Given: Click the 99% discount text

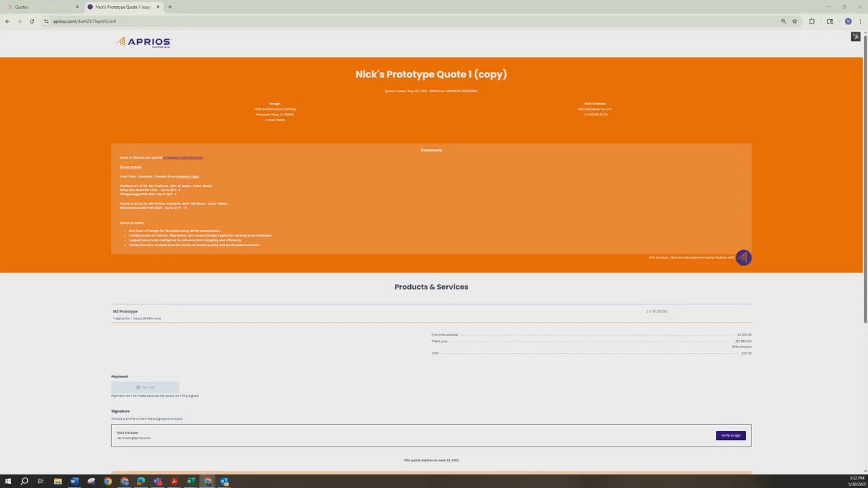Looking at the screenshot, I should point(741,346).
